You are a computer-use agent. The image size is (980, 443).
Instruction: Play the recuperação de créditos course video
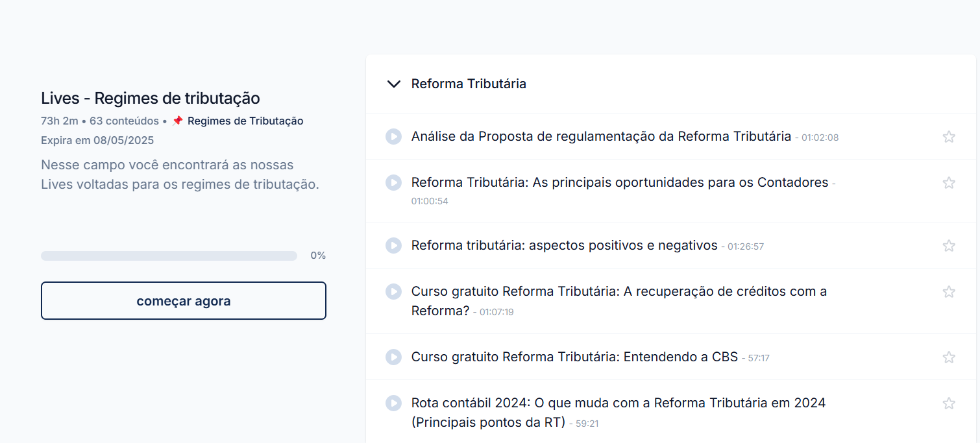(x=393, y=291)
